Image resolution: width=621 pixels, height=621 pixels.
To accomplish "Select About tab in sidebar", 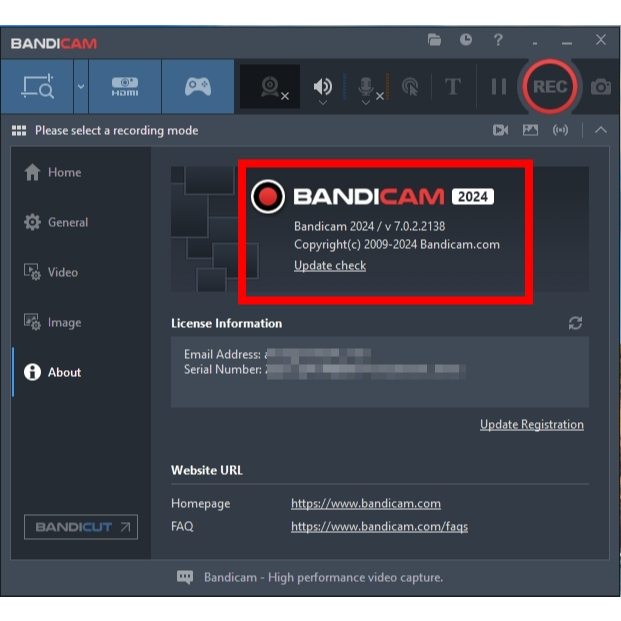I will 53,372.
